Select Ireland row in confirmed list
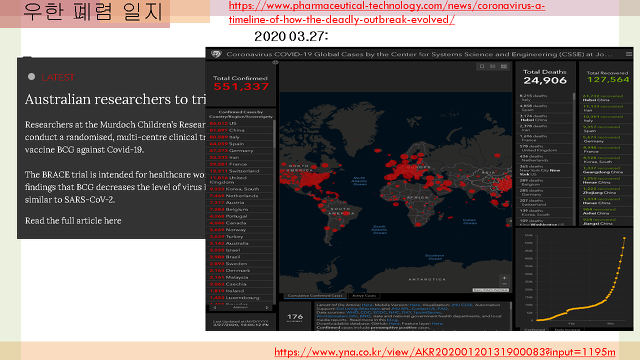The image size is (640, 360). tap(240, 291)
